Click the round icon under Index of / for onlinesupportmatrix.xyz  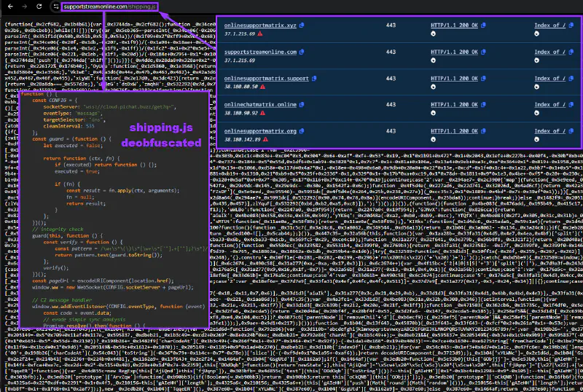click(536, 34)
